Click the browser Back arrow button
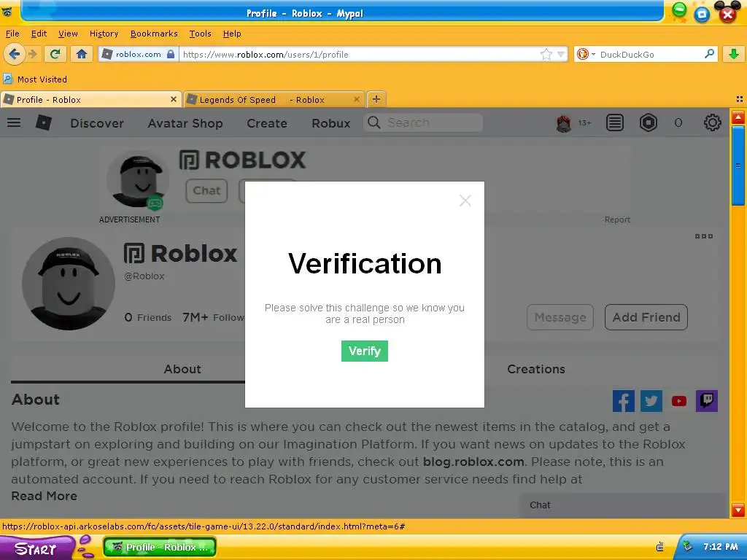The height and width of the screenshot is (560, 747). pos(14,54)
